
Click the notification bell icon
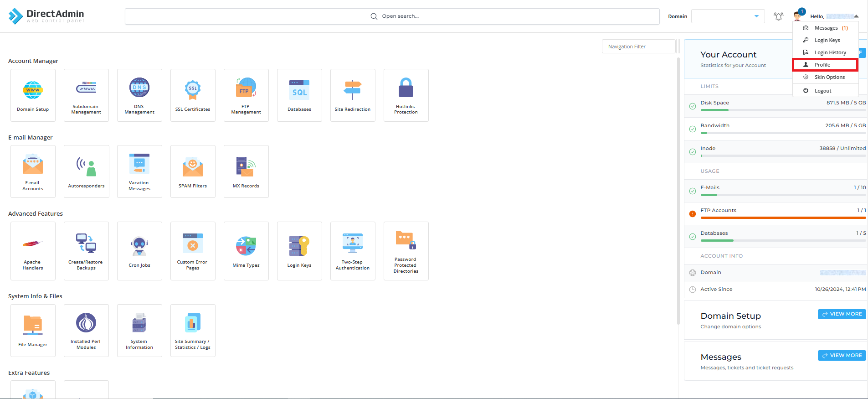[778, 16]
